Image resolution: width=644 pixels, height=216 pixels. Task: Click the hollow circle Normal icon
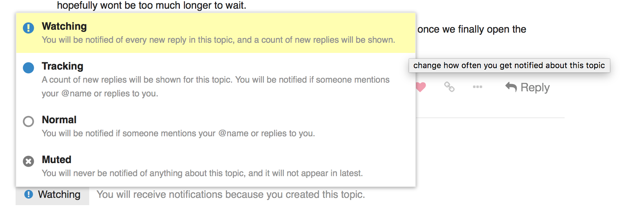click(x=28, y=121)
